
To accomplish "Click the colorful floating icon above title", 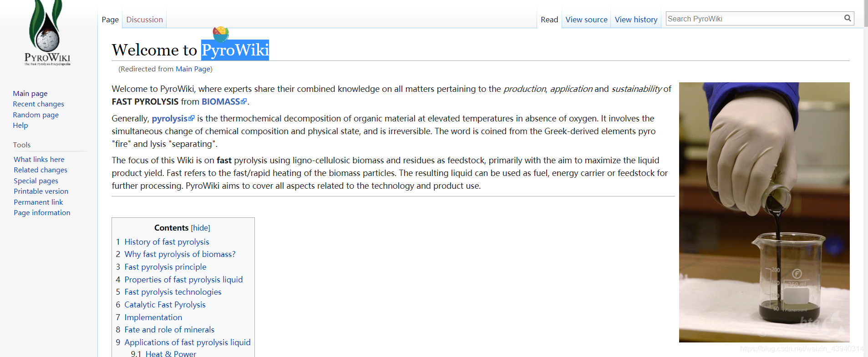I will coord(221,33).
